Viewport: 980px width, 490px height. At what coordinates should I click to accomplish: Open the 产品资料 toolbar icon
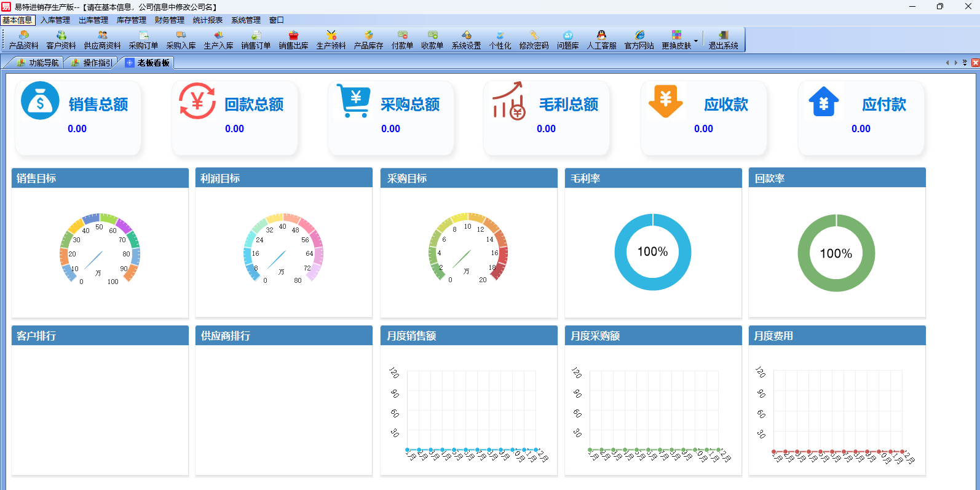click(23, 40)
